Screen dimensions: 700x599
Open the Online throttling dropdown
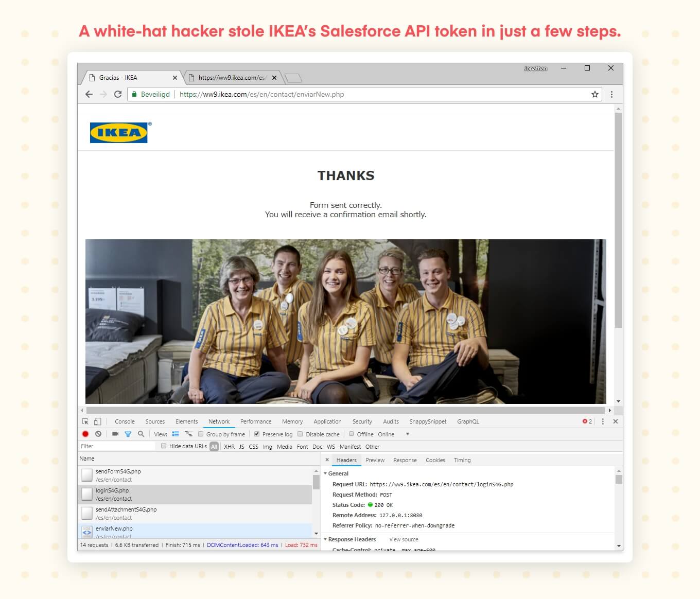click(x=394, y=434)
